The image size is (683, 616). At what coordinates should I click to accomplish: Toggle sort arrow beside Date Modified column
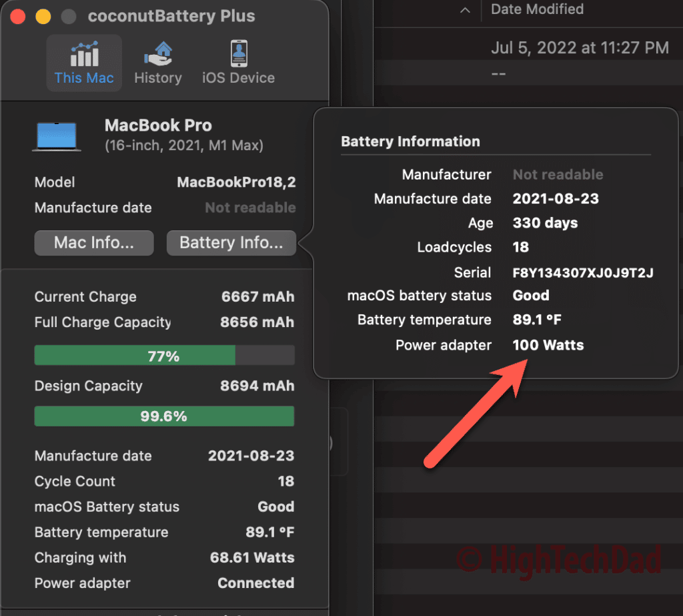click(465, 9)
